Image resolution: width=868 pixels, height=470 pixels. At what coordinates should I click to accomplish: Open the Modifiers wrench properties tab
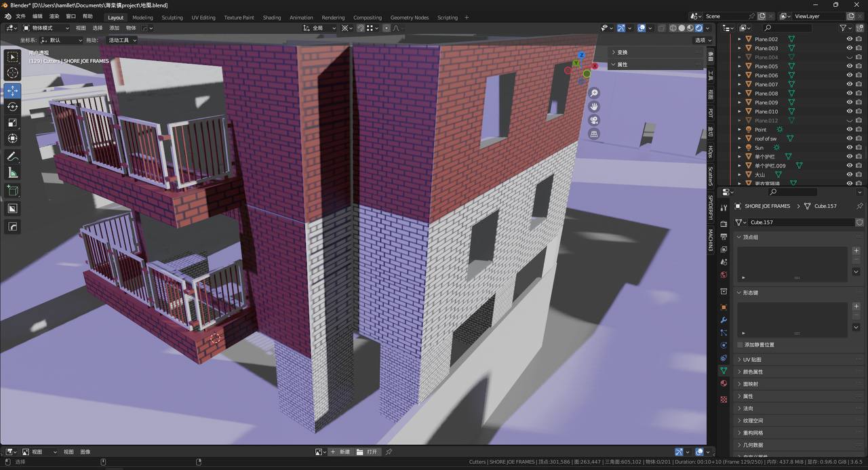click(724, 320)
